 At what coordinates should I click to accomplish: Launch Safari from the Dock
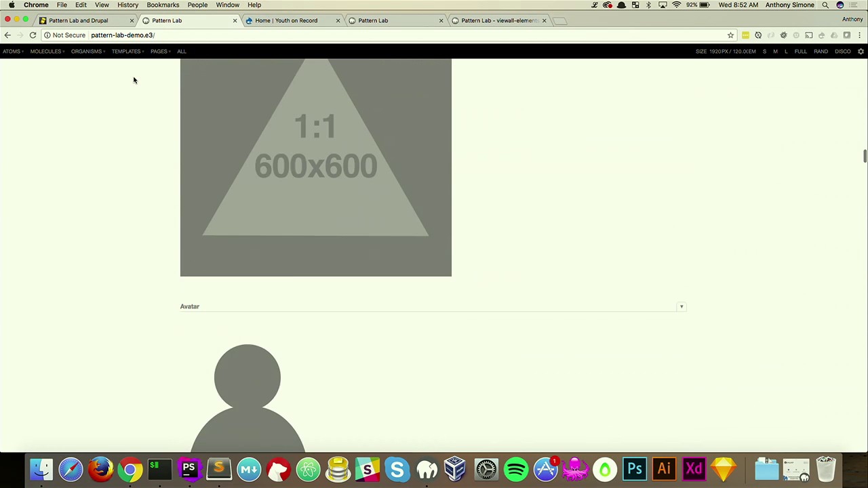(x=71, y=469)
